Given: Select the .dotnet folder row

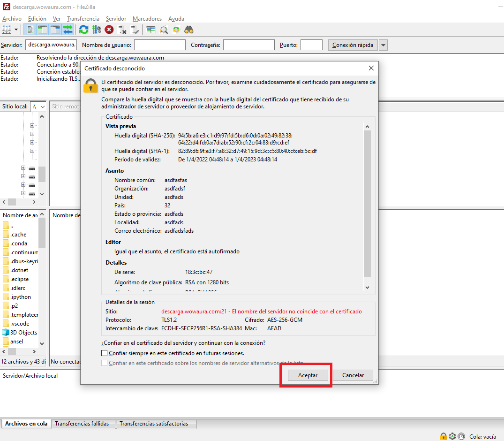Looking at the screenshot, I should (20, 270).
